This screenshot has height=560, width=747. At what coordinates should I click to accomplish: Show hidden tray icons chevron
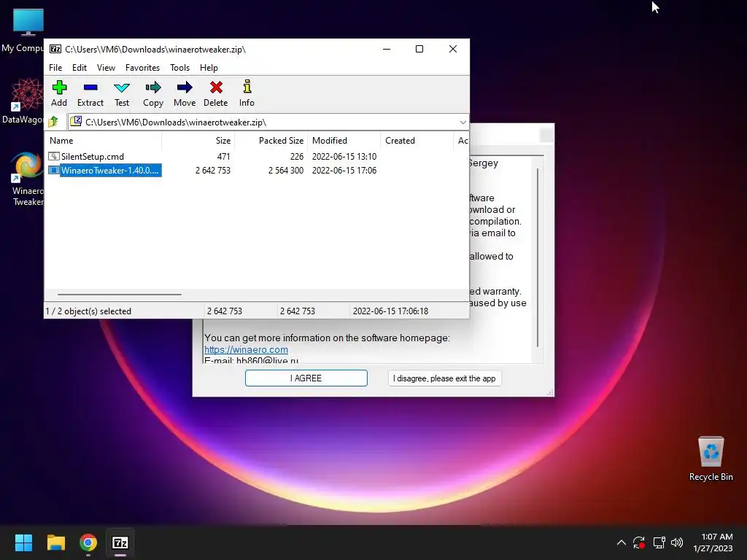[622, 542]
